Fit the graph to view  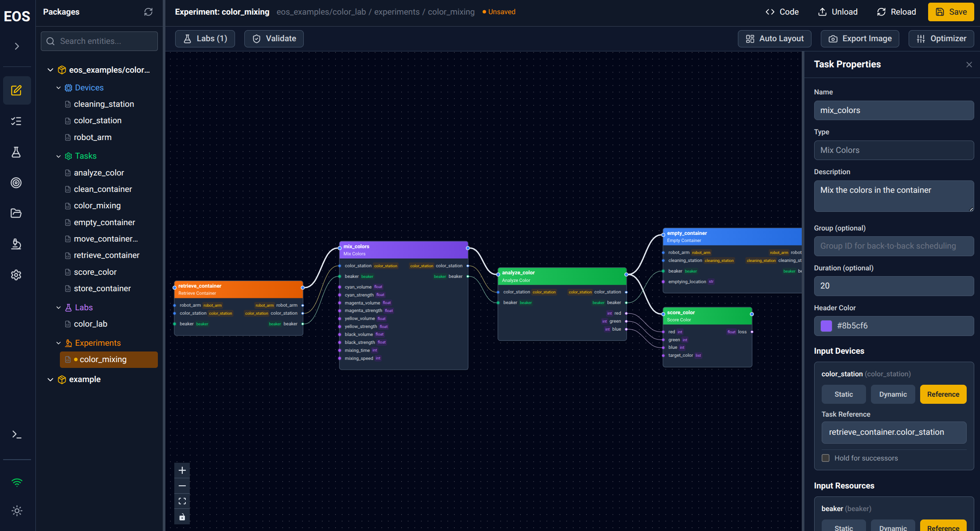(182, 500)
